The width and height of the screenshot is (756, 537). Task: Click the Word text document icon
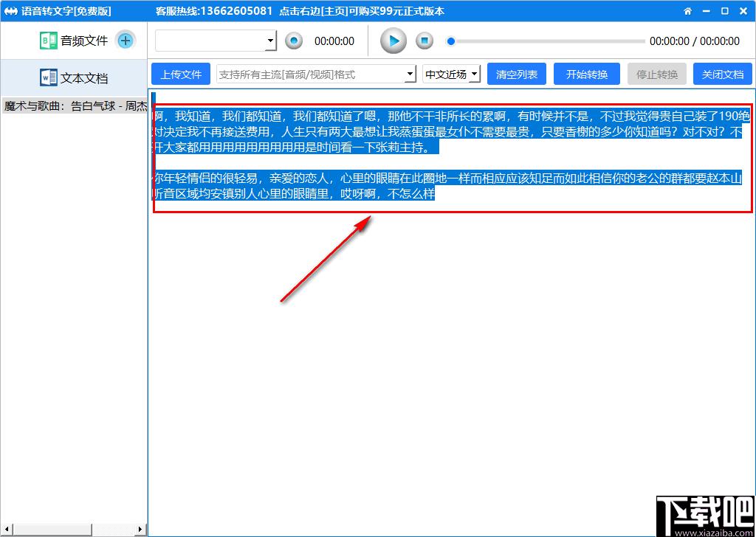tap(48, 77)
